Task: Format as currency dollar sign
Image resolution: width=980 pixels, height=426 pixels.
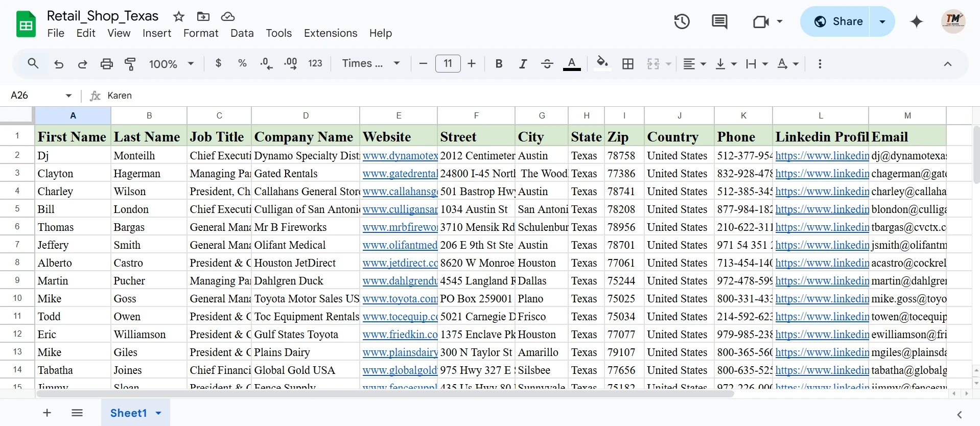Action: [x=218, y=63]
